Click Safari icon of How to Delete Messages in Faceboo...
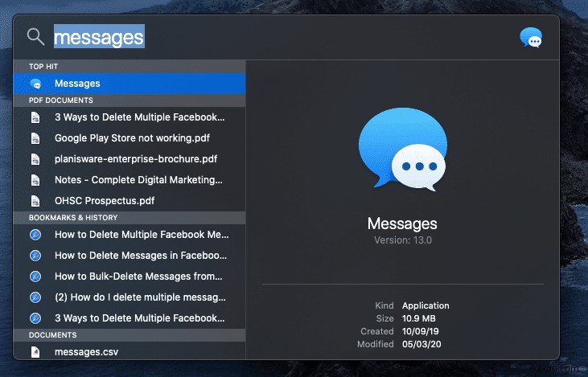This screenshot has height=377, width=588. (x=35, y=256)
